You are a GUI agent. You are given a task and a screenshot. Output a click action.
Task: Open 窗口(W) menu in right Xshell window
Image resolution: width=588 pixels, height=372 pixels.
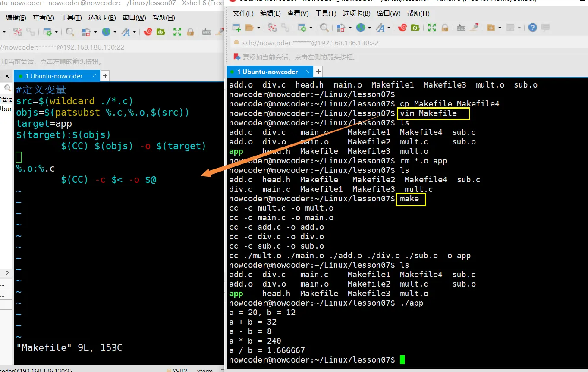tap(388, 13)
